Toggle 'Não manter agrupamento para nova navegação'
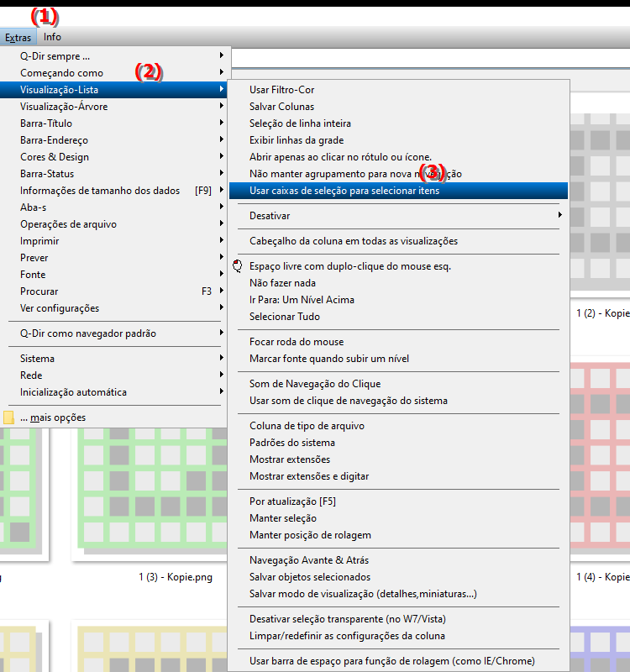Viewport: 630px width, 672px height. [x=398, y=174]
